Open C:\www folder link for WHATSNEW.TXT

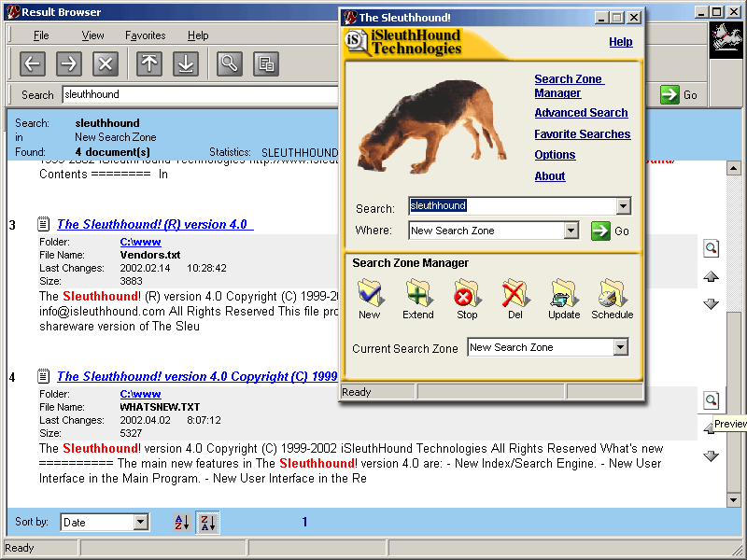click(x=140, y=394)
